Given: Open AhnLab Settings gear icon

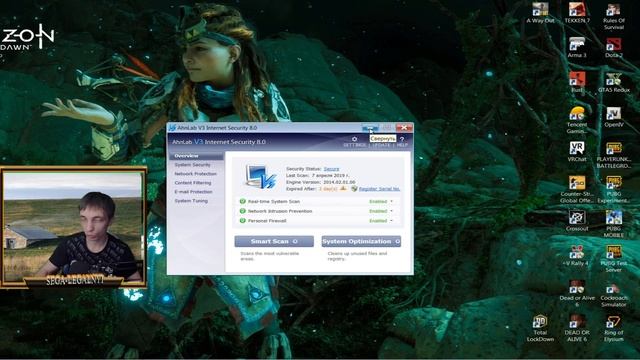Looking at the screenshot, I should (354, 139).
